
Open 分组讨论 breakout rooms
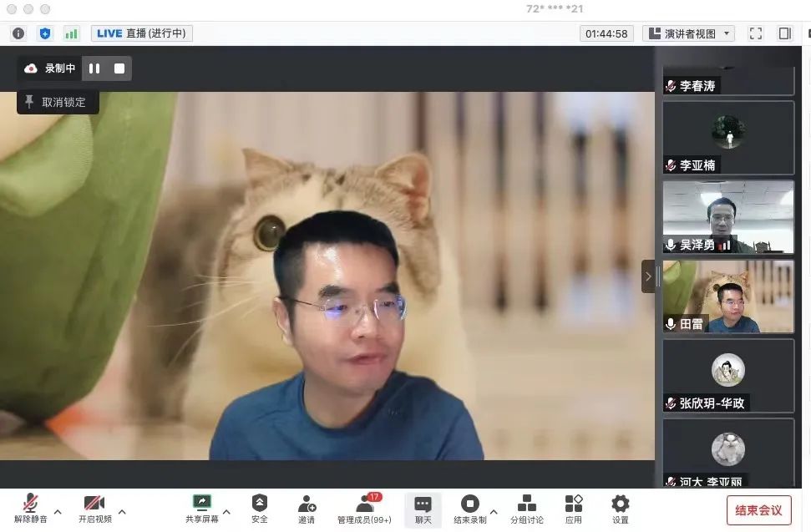point(527,508)
